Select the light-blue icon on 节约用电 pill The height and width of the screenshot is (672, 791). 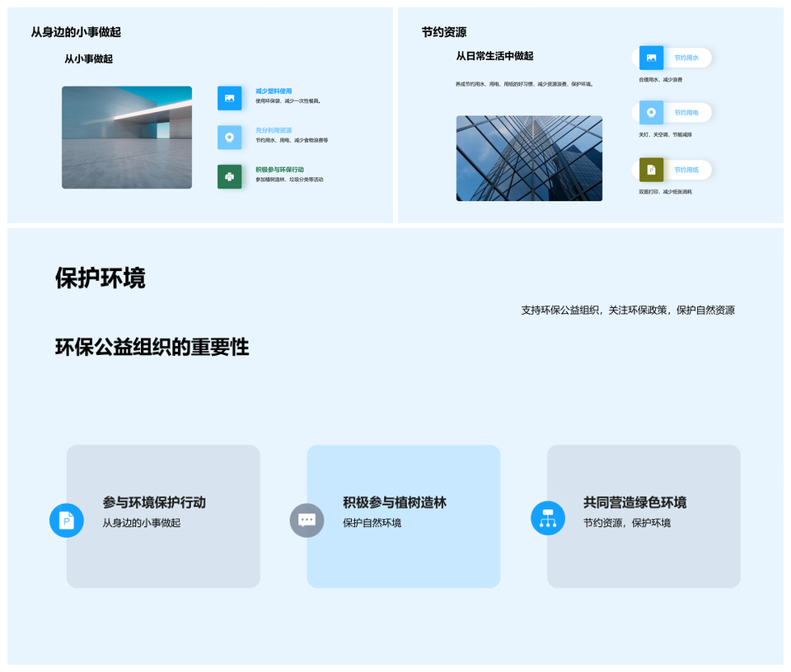tap(651, 113)
